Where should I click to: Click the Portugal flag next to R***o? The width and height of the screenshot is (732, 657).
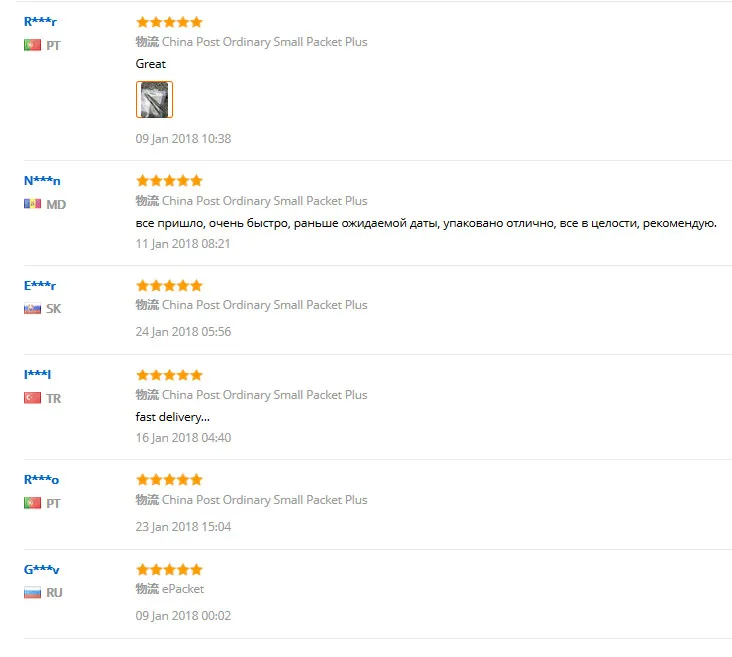point(32,503)
